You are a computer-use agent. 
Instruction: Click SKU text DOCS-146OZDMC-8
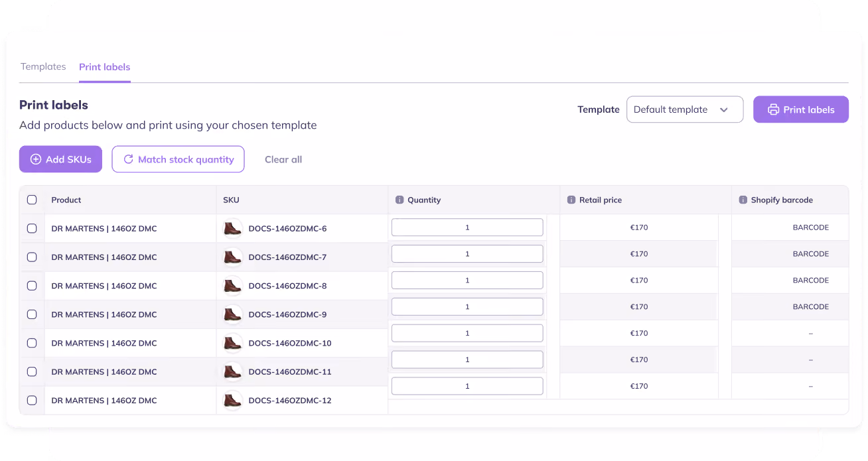pos(287,286)
